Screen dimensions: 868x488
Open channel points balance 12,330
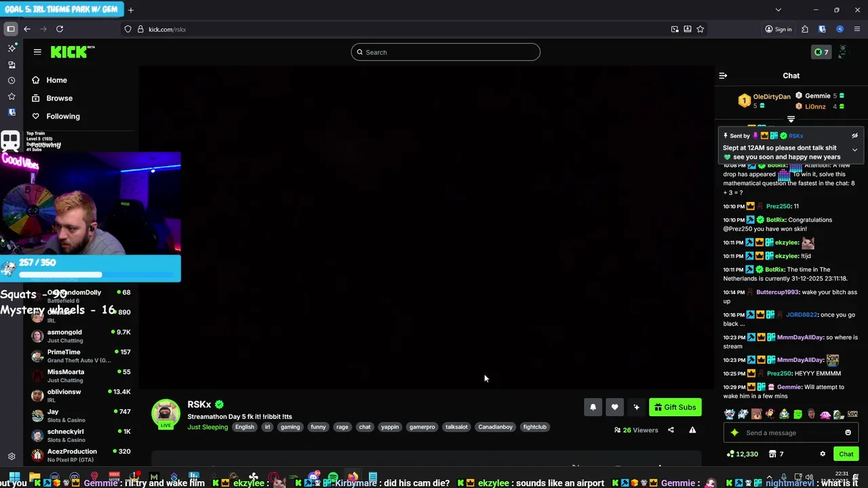(x=742, y=454)
